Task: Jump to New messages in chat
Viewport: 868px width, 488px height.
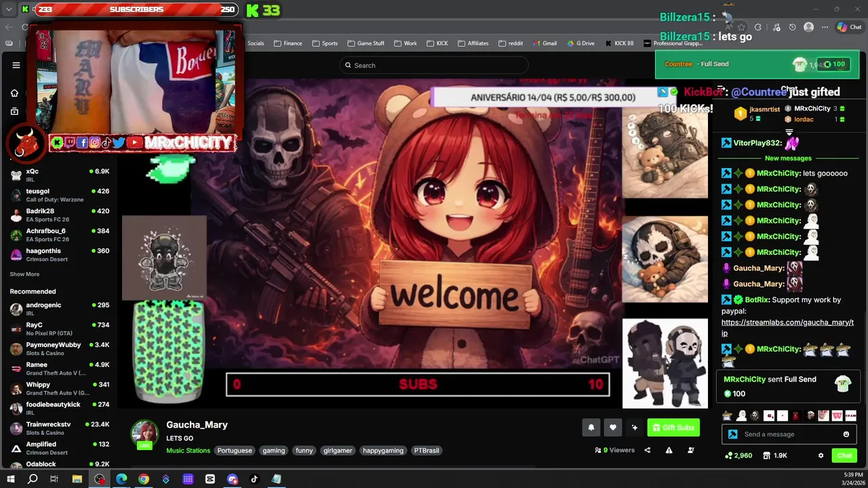Action: coord(788,158)
